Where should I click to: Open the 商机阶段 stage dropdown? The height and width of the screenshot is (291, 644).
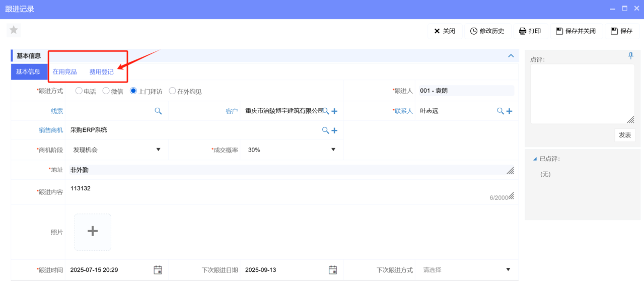tap(158, 150)
